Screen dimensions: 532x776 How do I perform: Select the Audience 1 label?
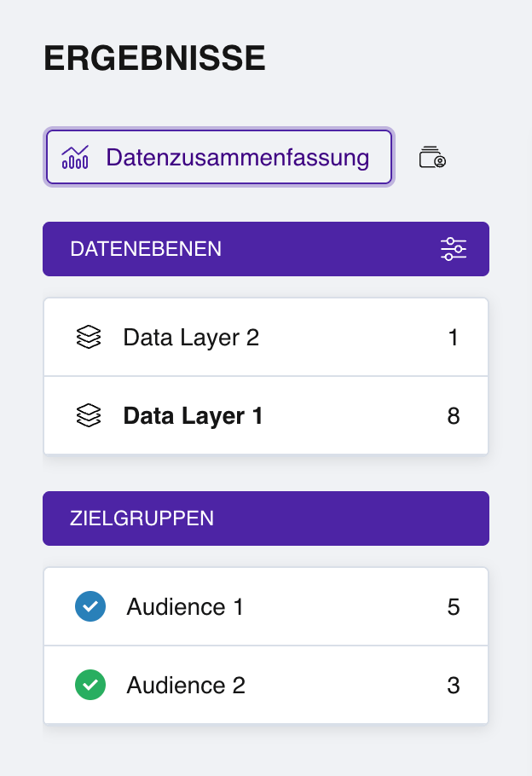pos(185,607)
